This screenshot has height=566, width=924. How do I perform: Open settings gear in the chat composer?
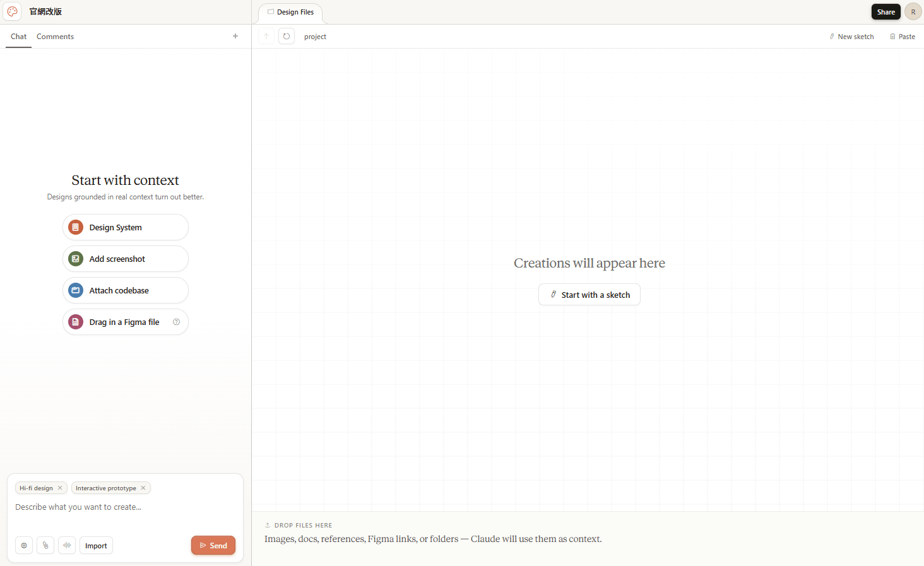(x=24, y=545)
